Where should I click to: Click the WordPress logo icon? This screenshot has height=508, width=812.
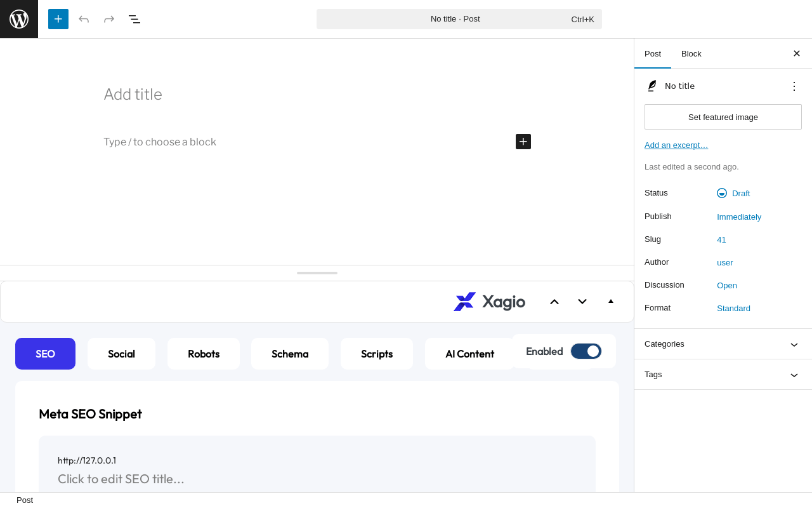(19, 19)
